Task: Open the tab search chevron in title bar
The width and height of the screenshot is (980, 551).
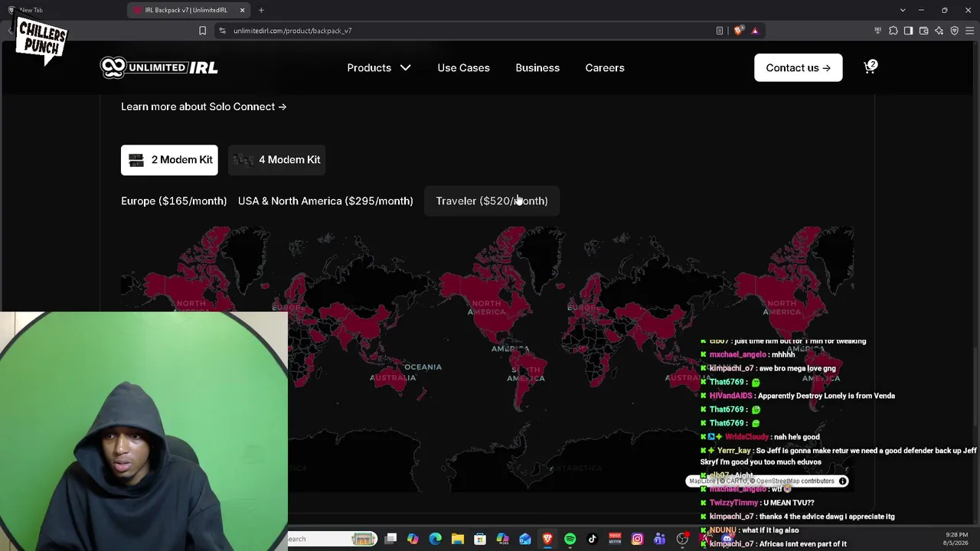Action: coord(903,10)
